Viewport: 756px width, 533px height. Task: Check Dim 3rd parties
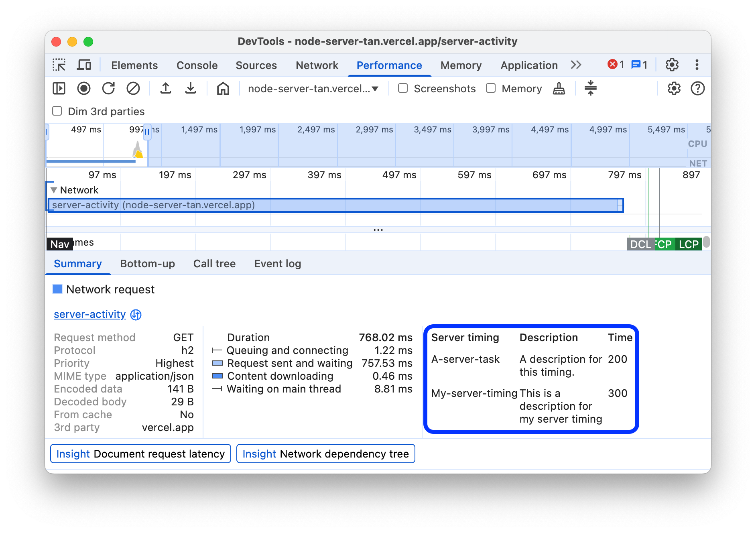click(57, 111)
